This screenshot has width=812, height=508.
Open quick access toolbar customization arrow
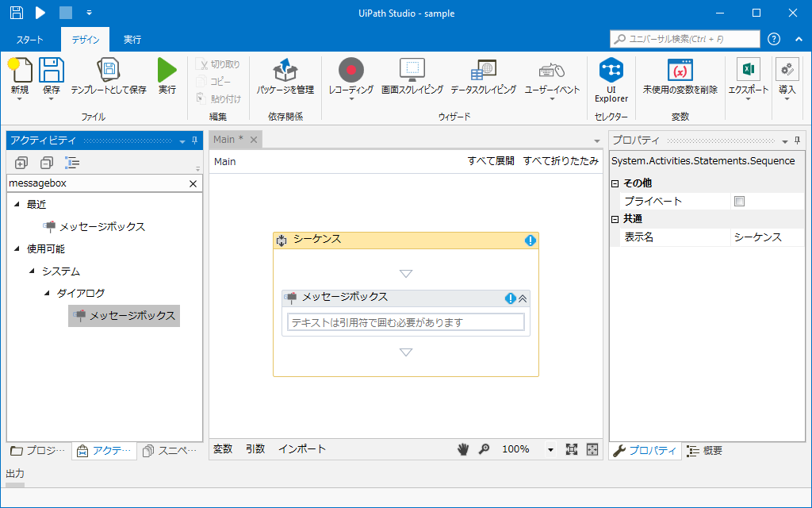click(x=89, y=13)
